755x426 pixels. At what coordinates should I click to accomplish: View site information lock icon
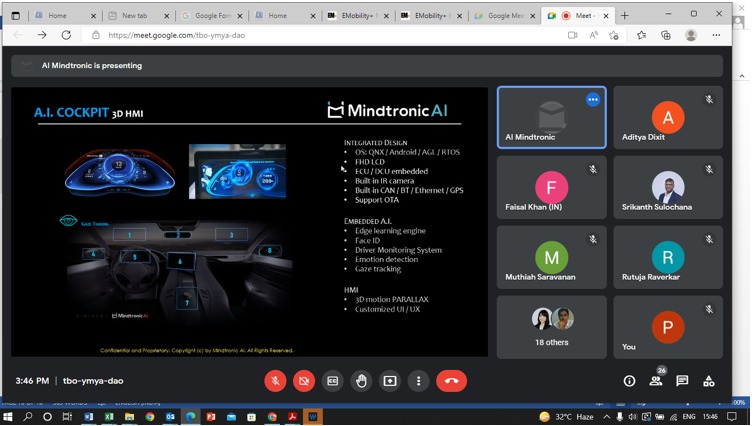point(96,35)
